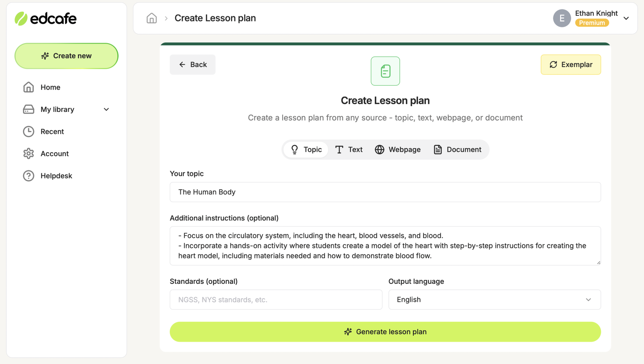The image size is (644, 364).
Task: Select the Home icon in the sidebar
Action: [28, 87]
